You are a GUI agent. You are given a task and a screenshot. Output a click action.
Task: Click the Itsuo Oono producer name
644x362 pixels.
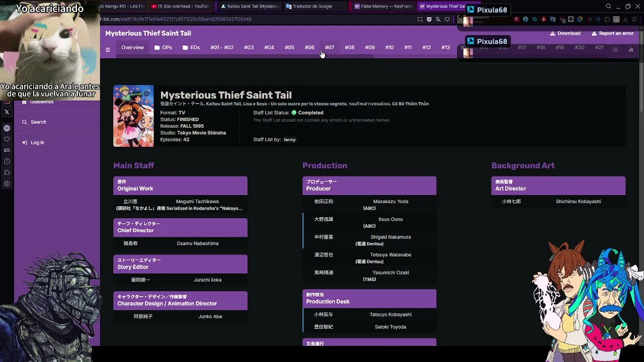pyautogui.click(x=390, y=220)
